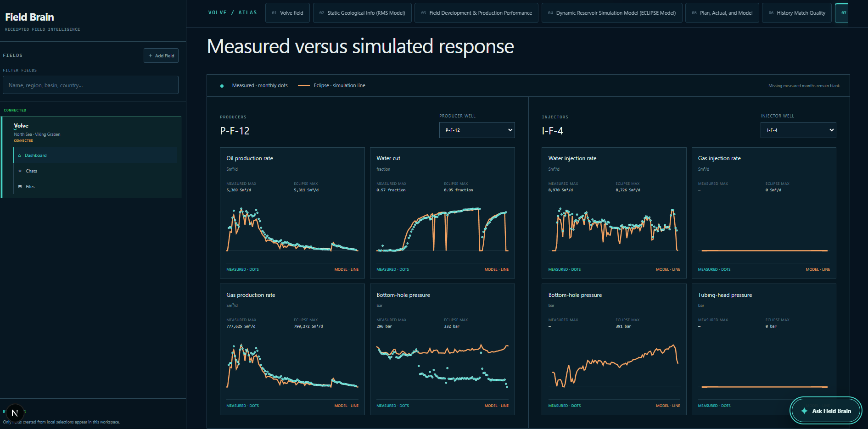Viewport: 868px width, 429px height.
Task: Click the orange Eclipse simulation line swatch
Action: coord(303,86)
